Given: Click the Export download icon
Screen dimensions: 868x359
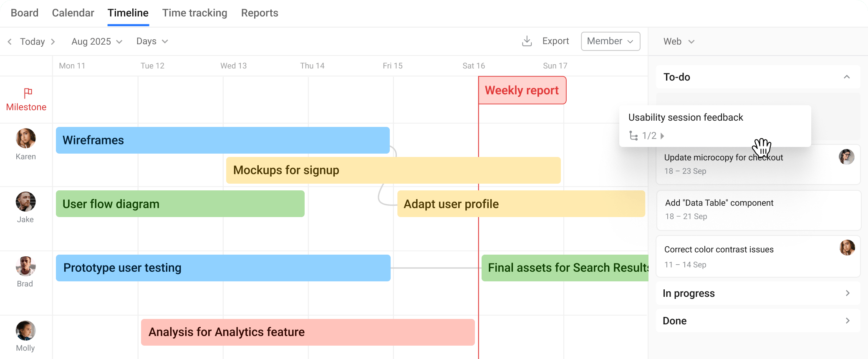Looking at the screenshot, I should click(527, 41).
